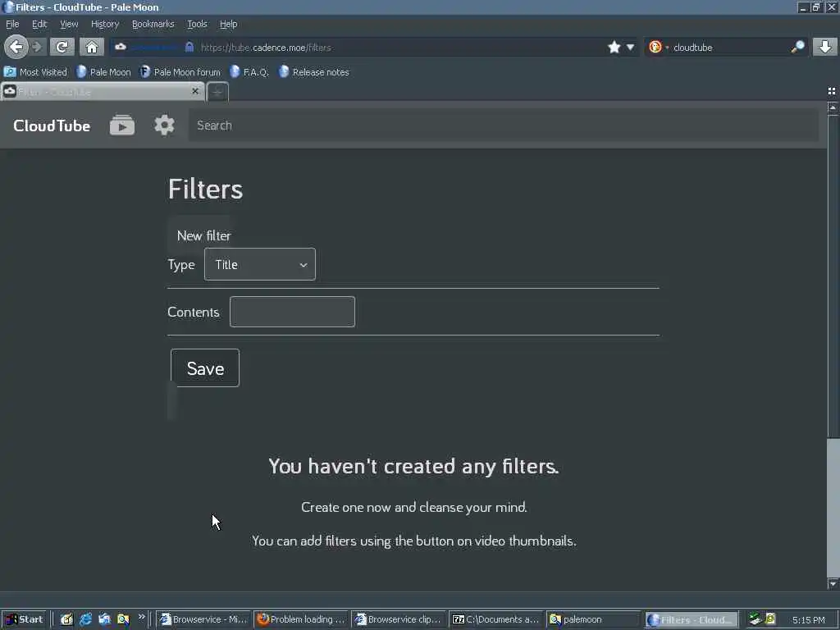Image resolution: width=840 pixels, height=630 pixels.
Task: Focus the CloudTube Search field
Action: click(503, 126)
